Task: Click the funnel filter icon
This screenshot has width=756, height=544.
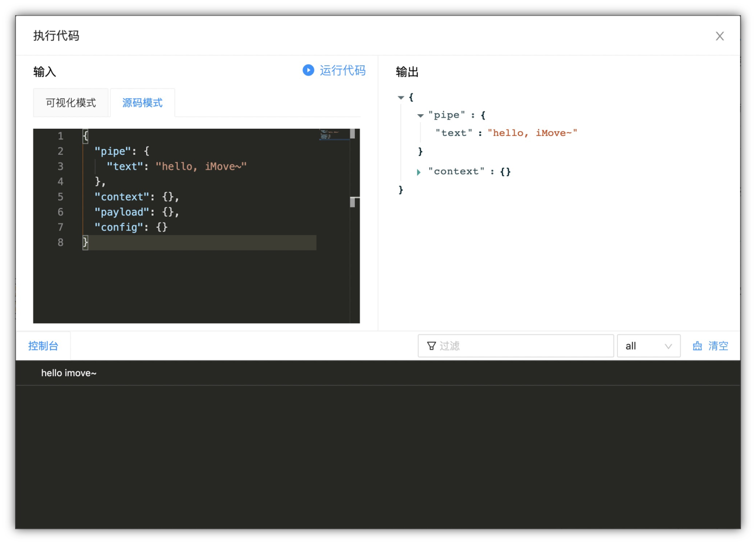Action: coord(431,346)
